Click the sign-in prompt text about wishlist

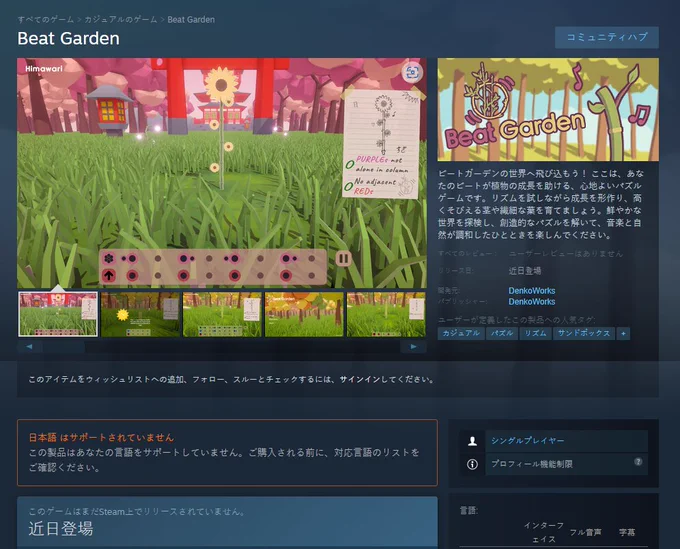coord(232,379)
